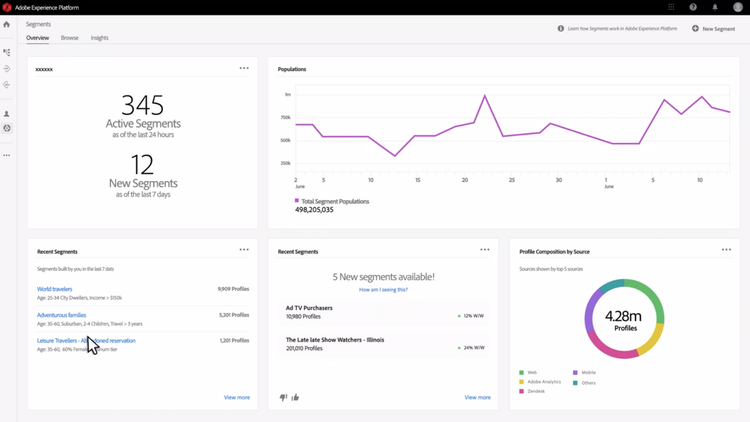Click the user avatar in top bar
Viewport: 750px width, 422px height.
[x=738, y=7]
